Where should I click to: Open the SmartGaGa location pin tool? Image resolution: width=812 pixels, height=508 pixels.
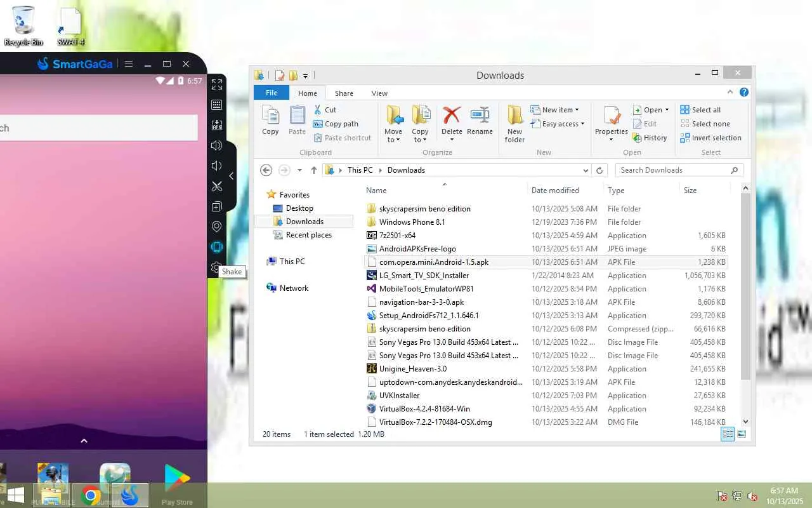[x=217, y=227]
